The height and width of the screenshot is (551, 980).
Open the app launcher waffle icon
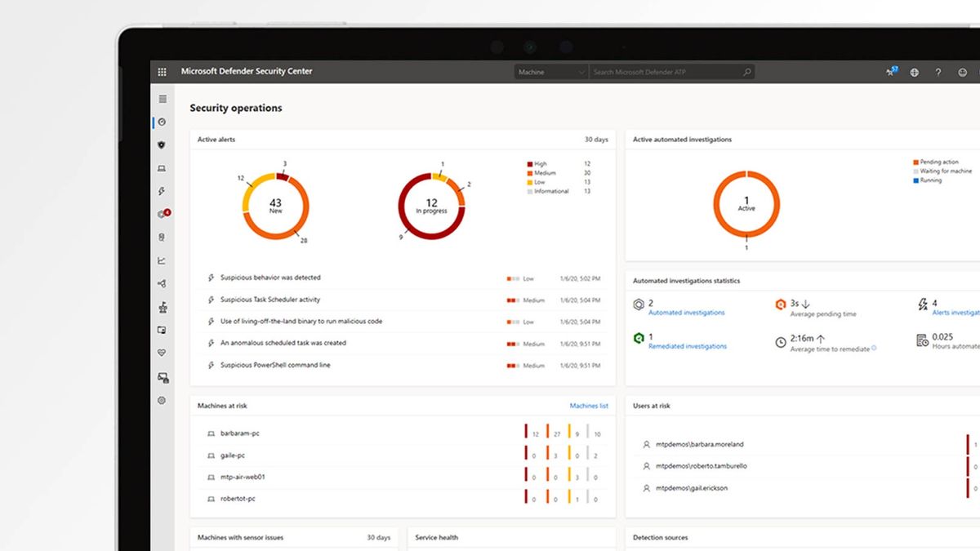(x=162, y=72)
